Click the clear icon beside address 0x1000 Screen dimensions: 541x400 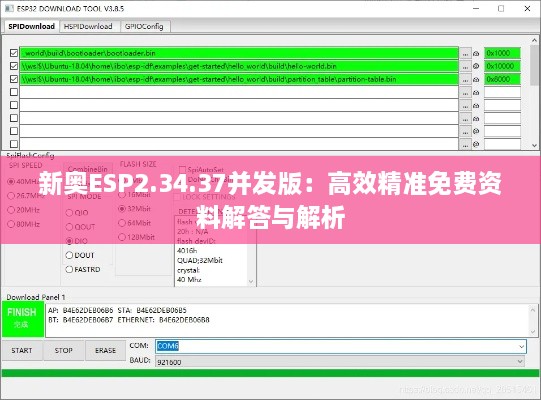tap(476, 53)
